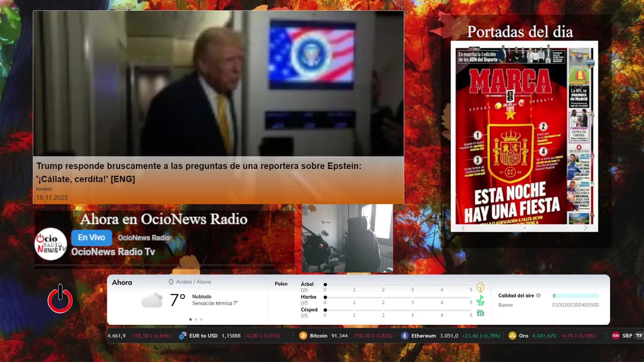This screenshot has width=644, height=362.
Task: Click the 'Portadas del dia' heading
Action: pos(520,32)
